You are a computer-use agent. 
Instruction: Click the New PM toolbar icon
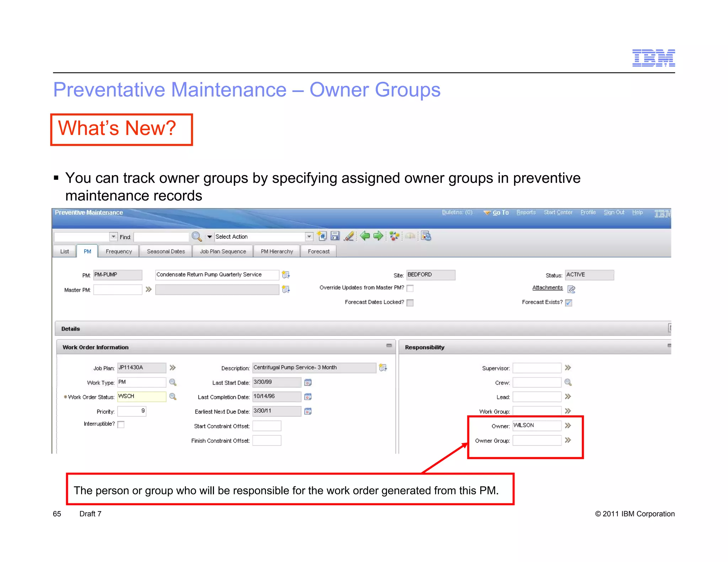click(322, 236)
